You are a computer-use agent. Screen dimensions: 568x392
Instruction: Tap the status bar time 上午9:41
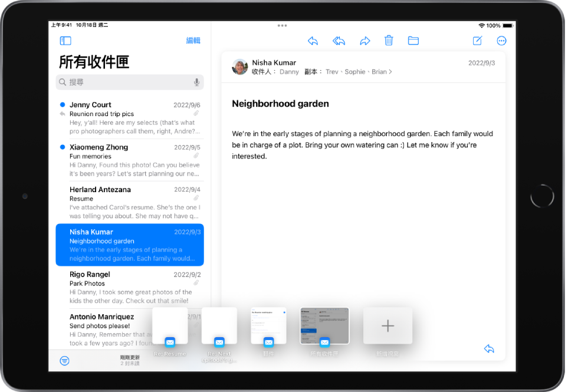tap(61, 25)
